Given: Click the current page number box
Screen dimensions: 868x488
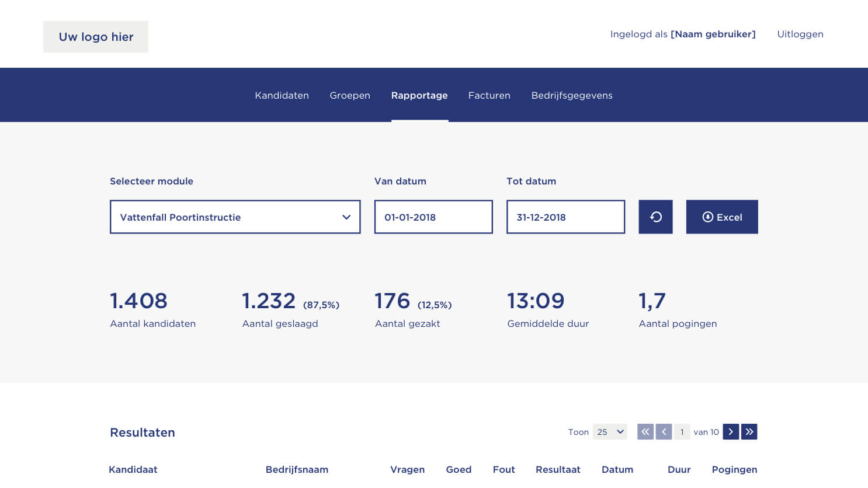Looking at the screenshot, I should [x=682, y=432].
